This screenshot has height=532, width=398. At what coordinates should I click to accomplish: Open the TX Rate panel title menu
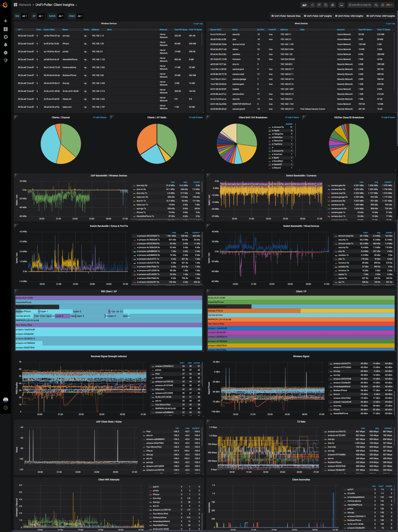[301, 422]
